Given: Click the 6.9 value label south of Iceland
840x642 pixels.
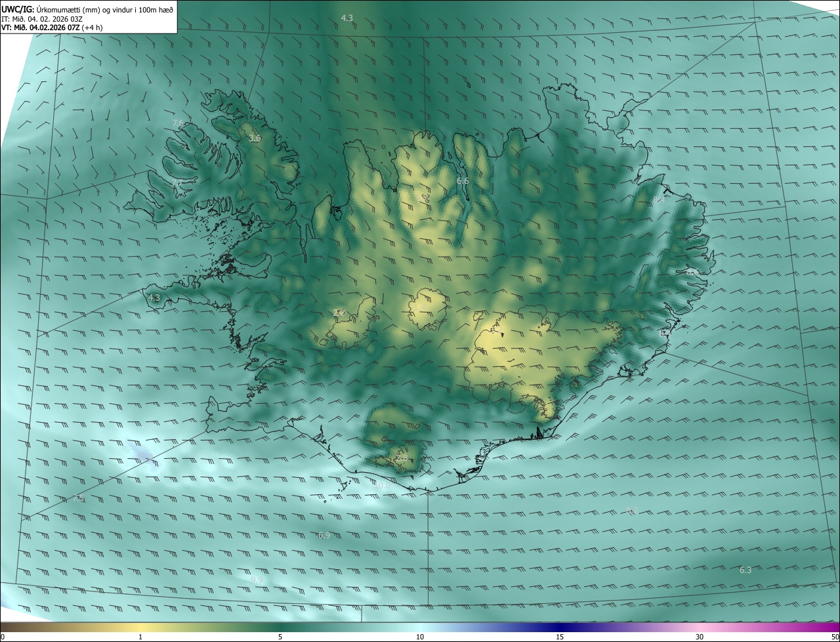Looking at the screenshot, I should (324, 536).
